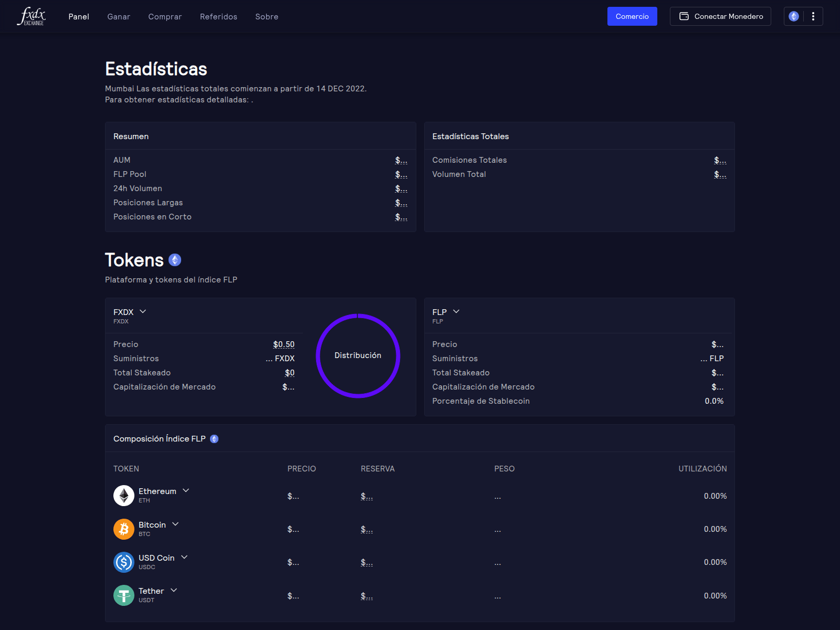This screenshot has height=630, width=840.
Task: Expand the Tether row dropdown chevron
Action: click(x=174, y=590)
